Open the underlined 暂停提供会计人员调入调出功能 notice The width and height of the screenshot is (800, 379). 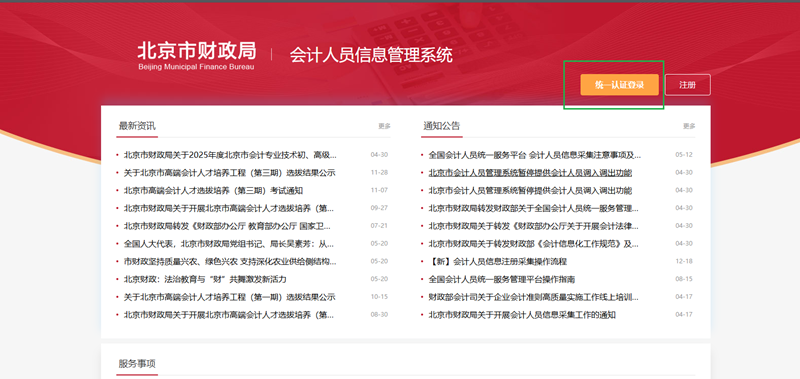530,172
